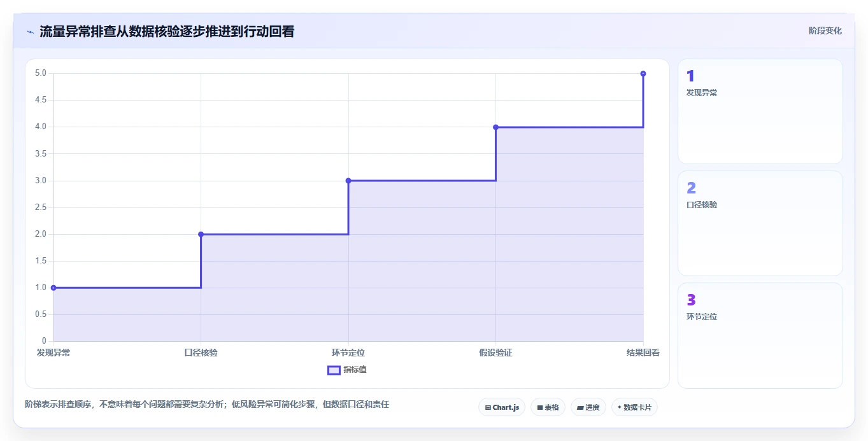Click the data point at 假设验证 value 4.0
Image resolution: width=868 pixels, height=441 pixels.
coord(495,127)
